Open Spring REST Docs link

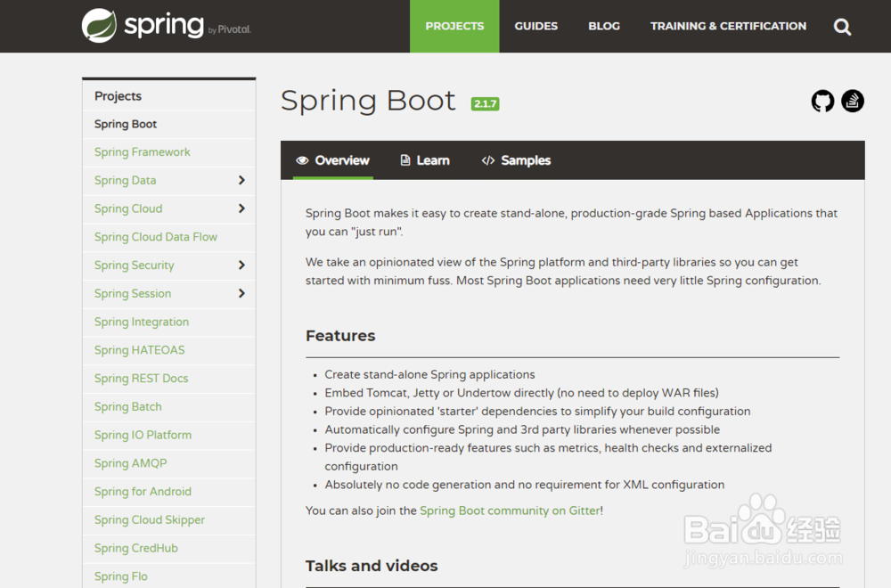click(x=141, y=379)
